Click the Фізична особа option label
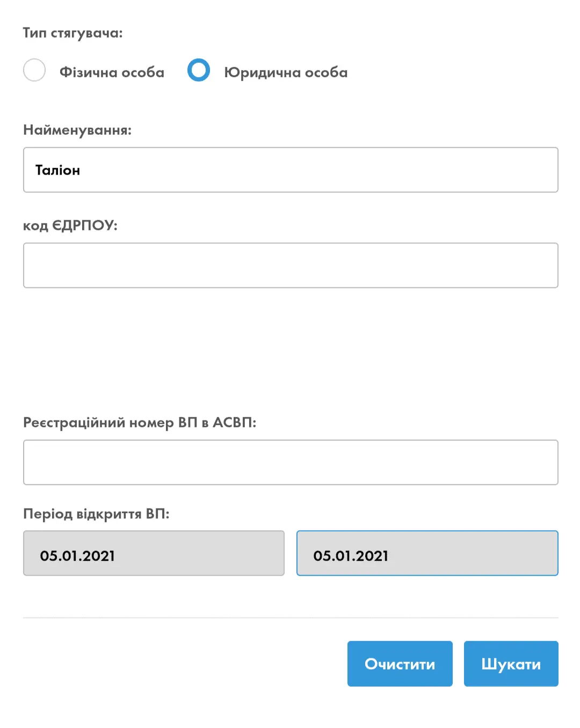580x728 pixels. tap(112, 72)
